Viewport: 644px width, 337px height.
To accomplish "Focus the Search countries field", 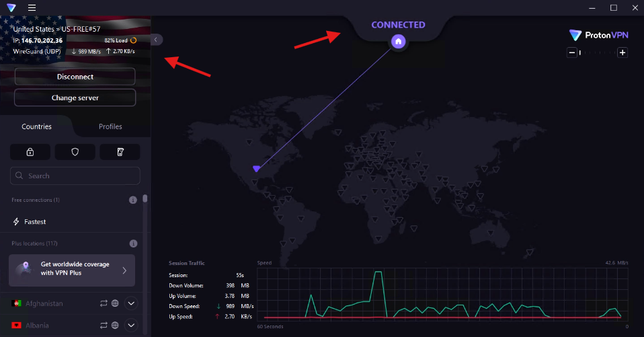I will [75, 176].
